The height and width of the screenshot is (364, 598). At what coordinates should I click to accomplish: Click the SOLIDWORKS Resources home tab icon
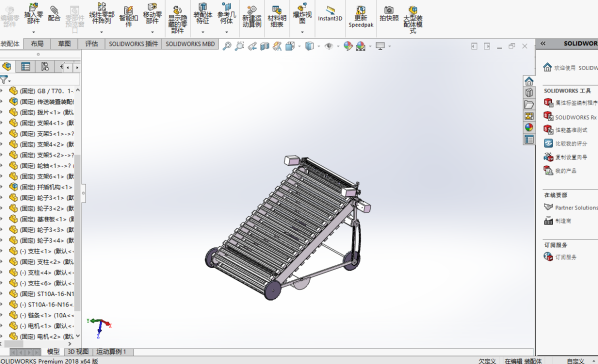[529, 81]
